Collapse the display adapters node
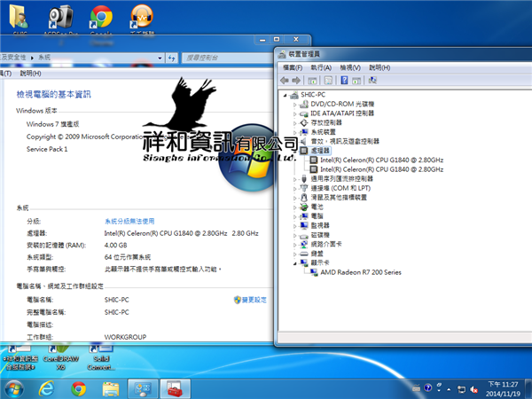This screenshot has width=532, height=399. click(295, 263)
